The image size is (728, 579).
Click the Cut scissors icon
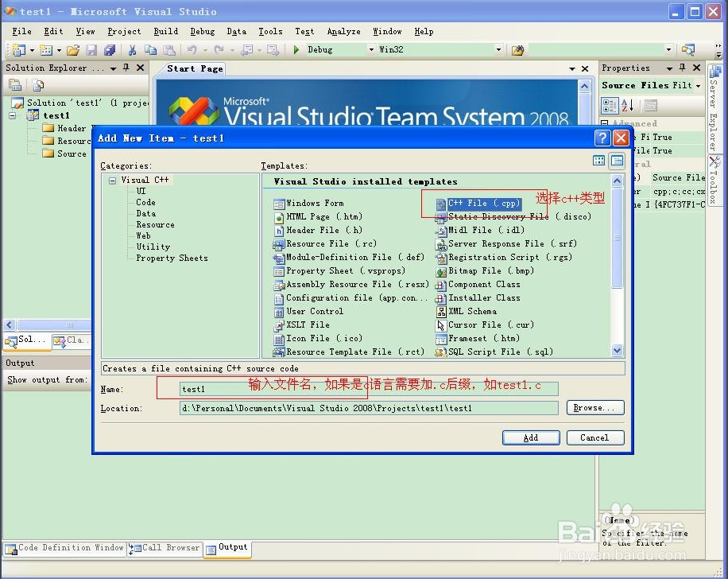132,50
